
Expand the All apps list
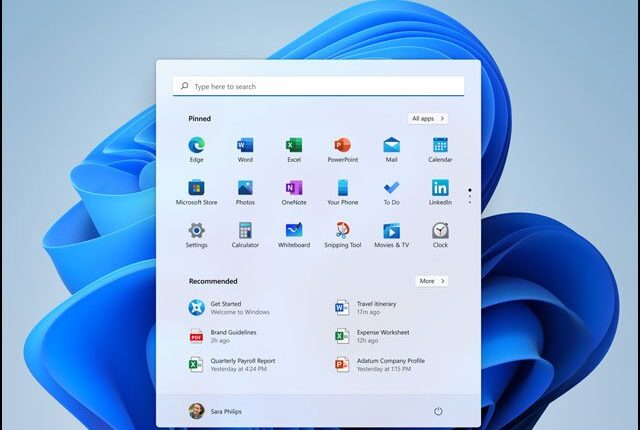(427, 118)
